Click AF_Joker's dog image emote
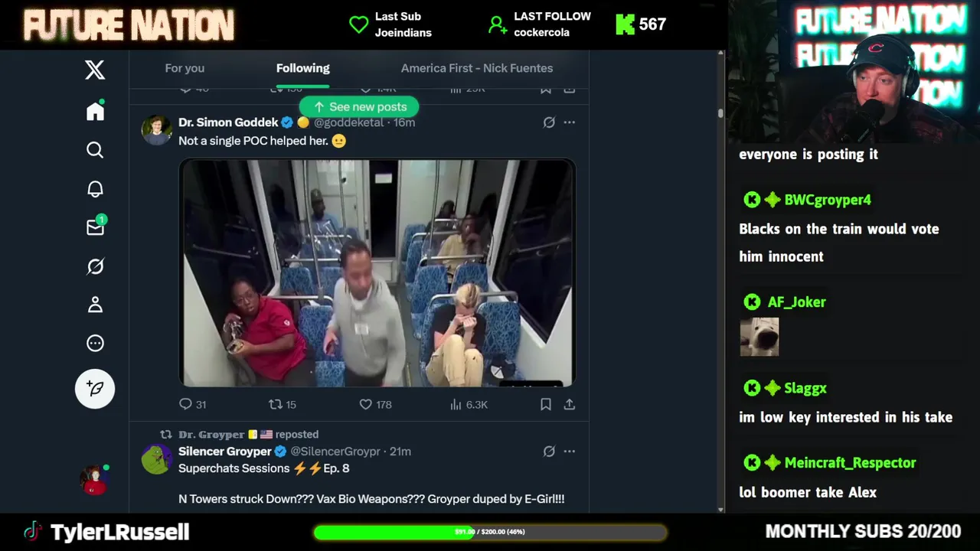 pyautogui.click(x=759, y=337)
